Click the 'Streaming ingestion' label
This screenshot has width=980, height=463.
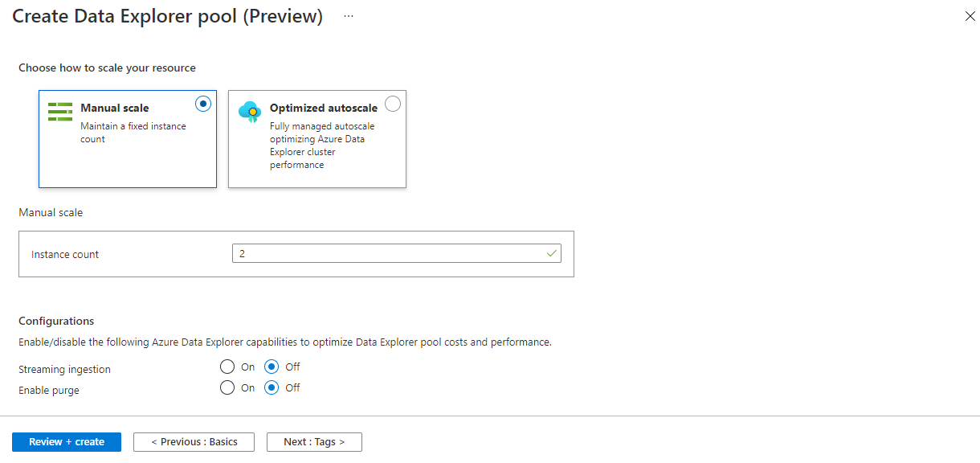[x=65, y=370]
